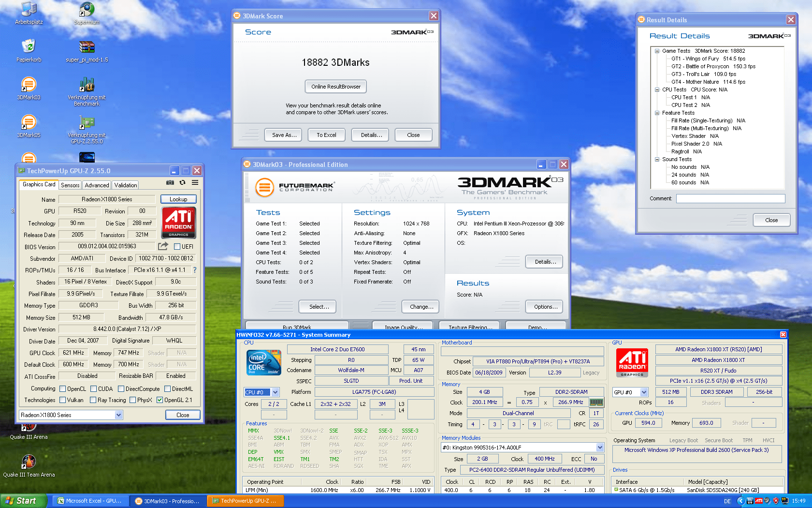Switch to the Validation tab

tap(126, 185)
